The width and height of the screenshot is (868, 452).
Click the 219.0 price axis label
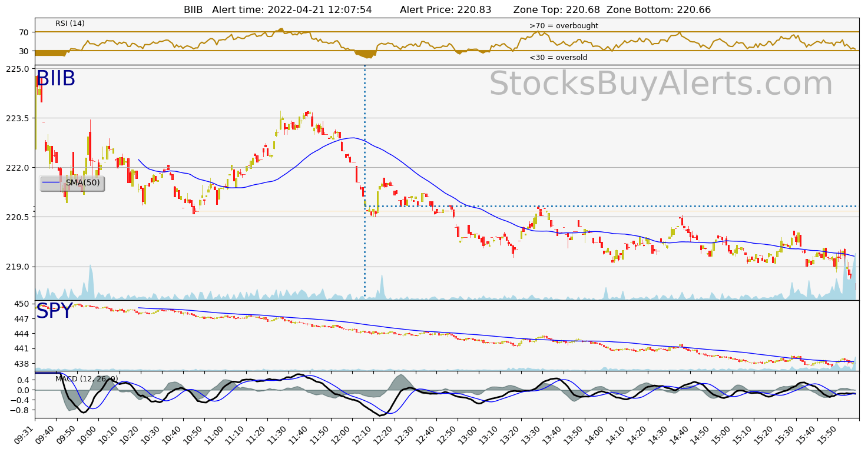(x=17, y=267)
